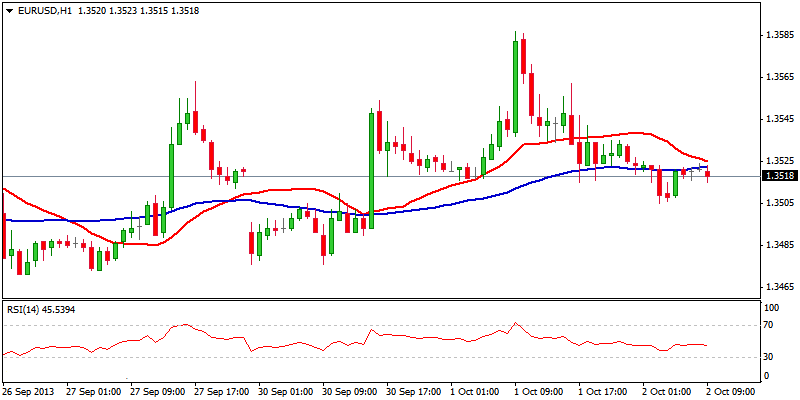Select the 1.3505 price axis label
This screenshot has width=800, height=400.
(x=779, y=203)
